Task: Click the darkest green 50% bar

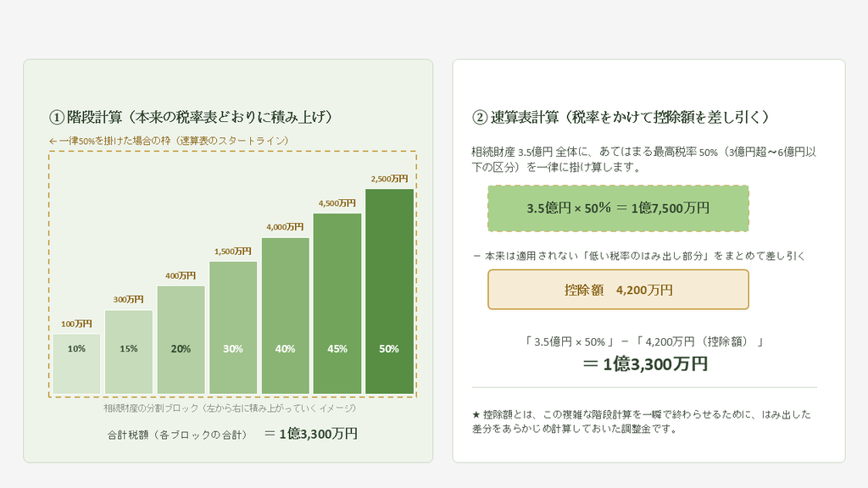Action: click(389, 291)
